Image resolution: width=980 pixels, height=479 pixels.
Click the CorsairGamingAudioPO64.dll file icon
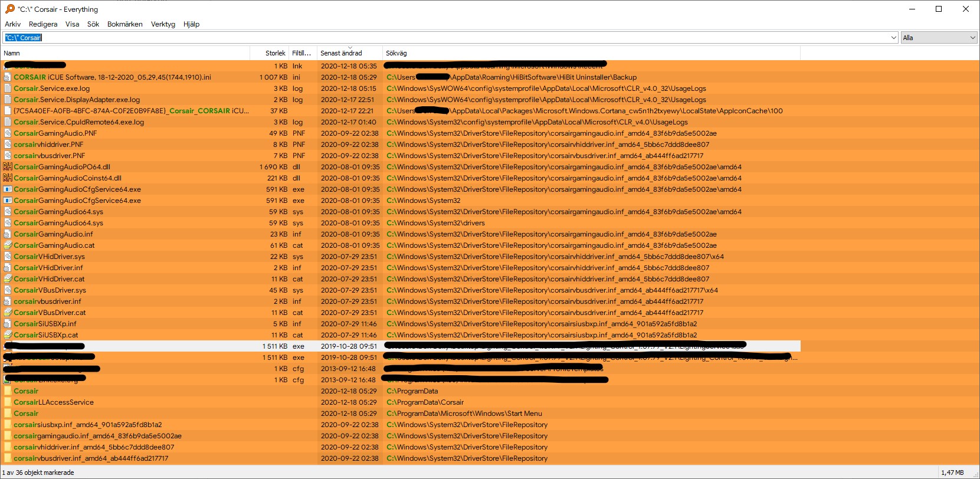coord(8,167)
